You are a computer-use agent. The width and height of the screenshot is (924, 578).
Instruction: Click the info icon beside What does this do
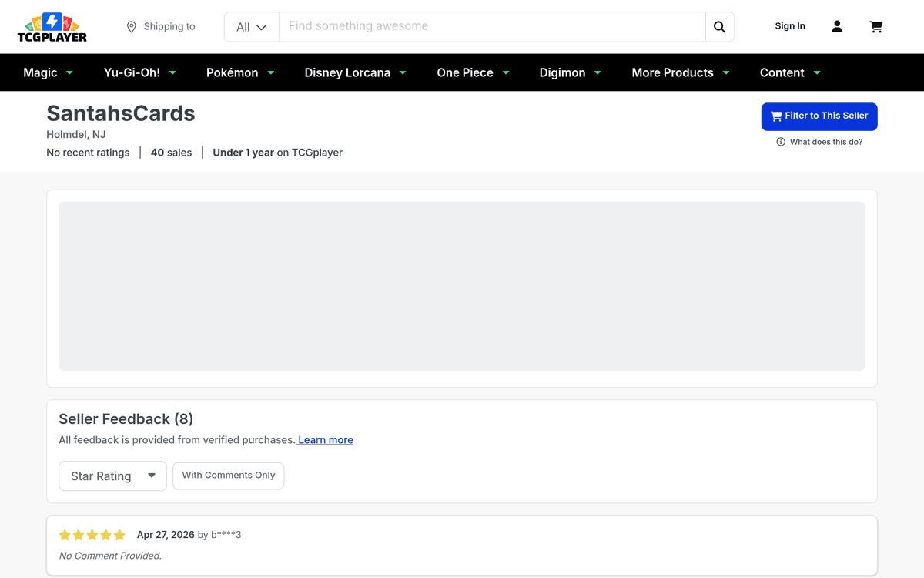tap(781, 142)
